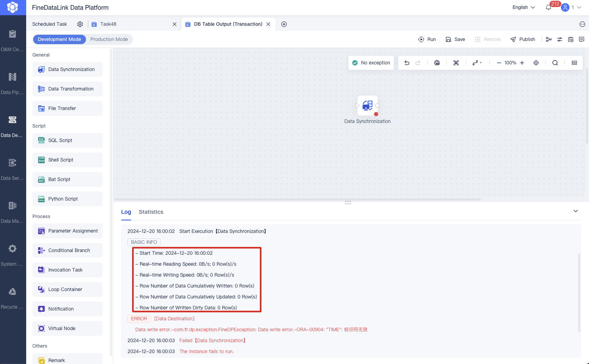This screenshot has height=364, width=589.
Task: Click the Save button
Action: point(455,39)
